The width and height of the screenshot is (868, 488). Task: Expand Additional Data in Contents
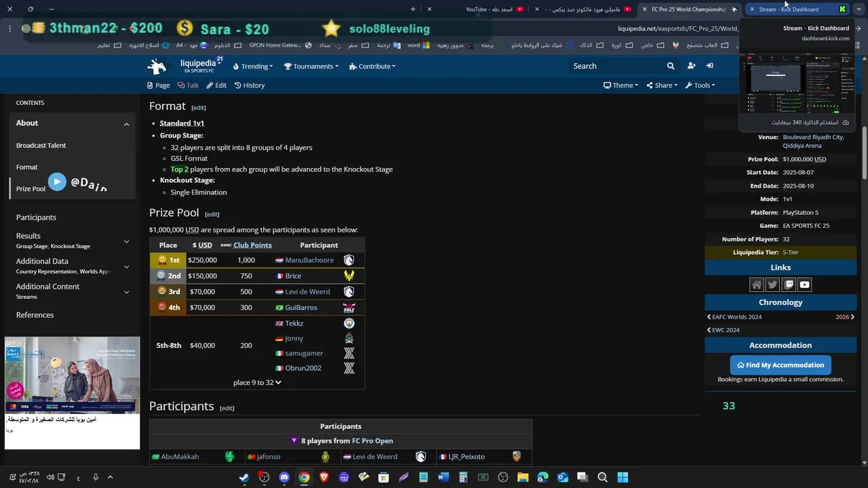click(126, 266)
